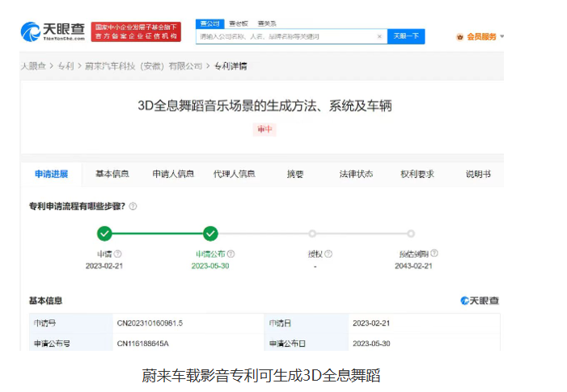Click application number CN202310160981.5
Screen dimensions: 567x392
150,323
